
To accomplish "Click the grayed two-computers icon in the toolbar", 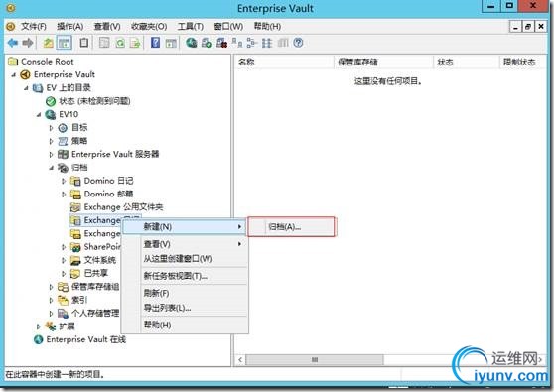I will (237, 43).
